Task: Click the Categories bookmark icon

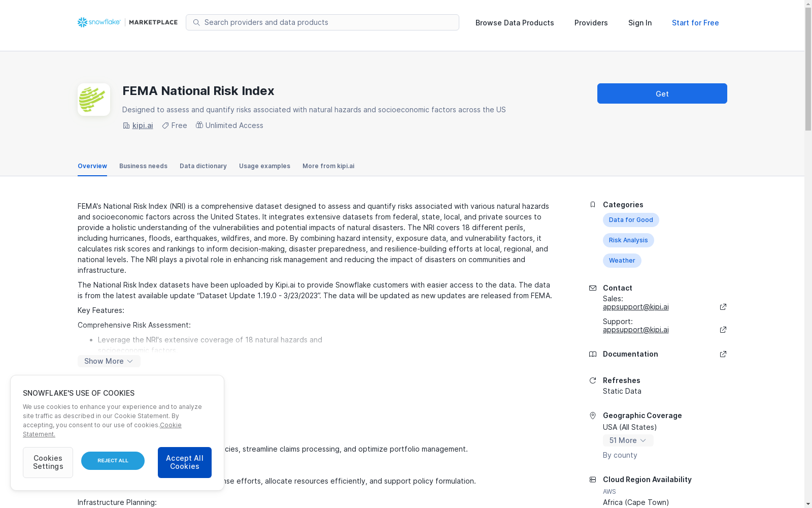Action: click(592, 205)
